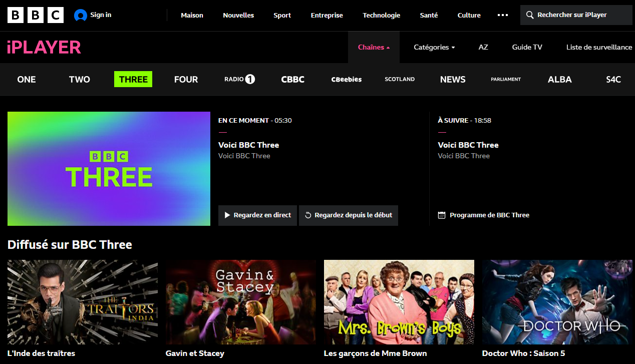Screen dimensions: 635x364
Task: Select the BBC ALBA channel
Action: click(560, 79)
